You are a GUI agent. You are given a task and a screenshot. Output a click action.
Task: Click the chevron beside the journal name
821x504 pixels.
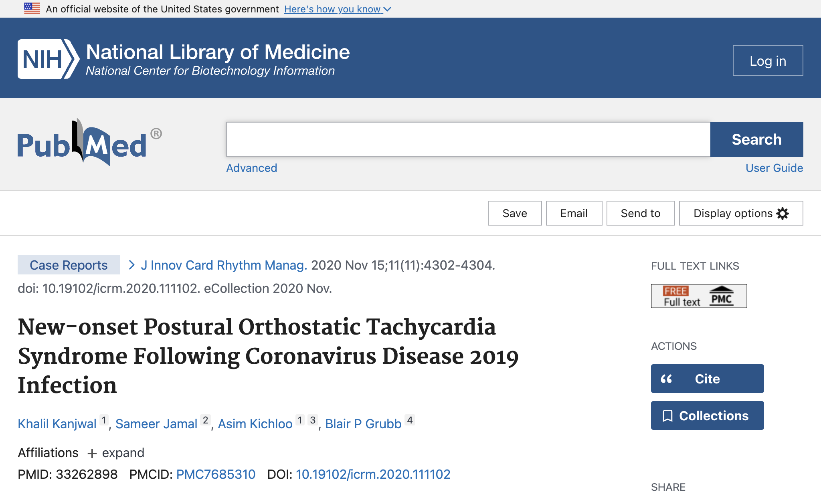[131, 265]
